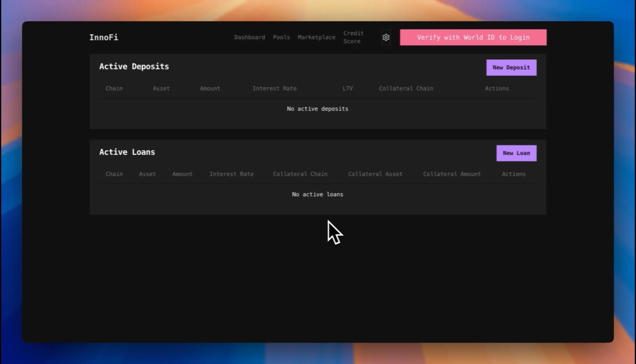Open the settings gear icon
The height and width of the screenshot is (364, 636).
click(x=386, y=37)
